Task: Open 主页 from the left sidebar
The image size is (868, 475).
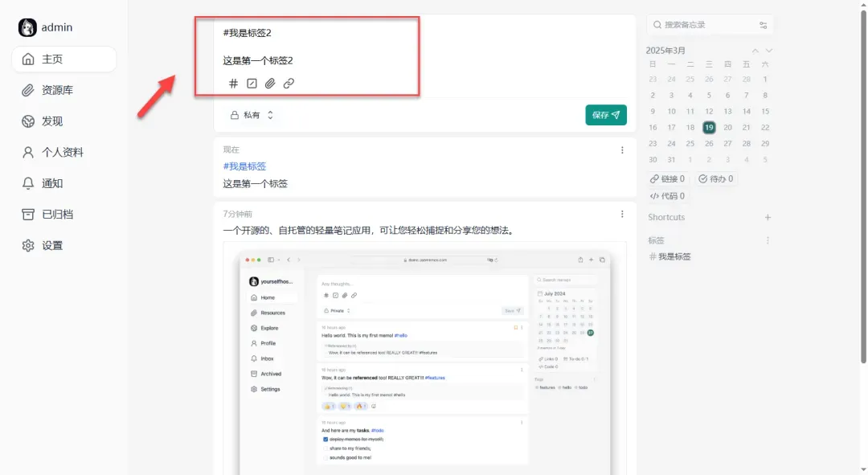Action: coord(51,59)
